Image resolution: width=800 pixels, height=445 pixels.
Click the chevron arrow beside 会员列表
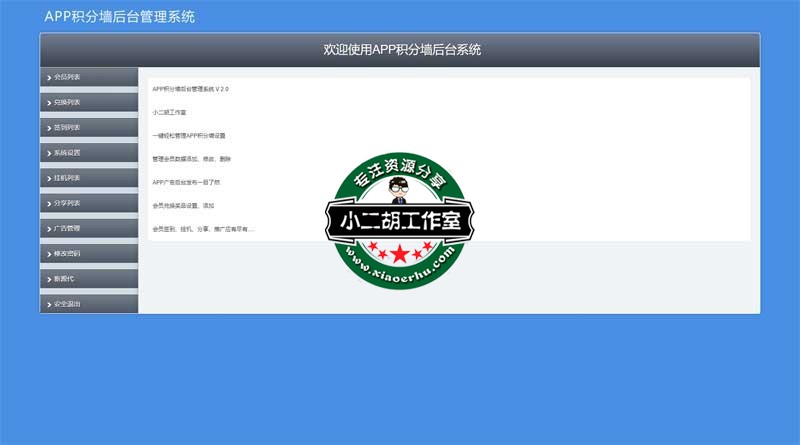pyautogui.click(x=48, y=77)
